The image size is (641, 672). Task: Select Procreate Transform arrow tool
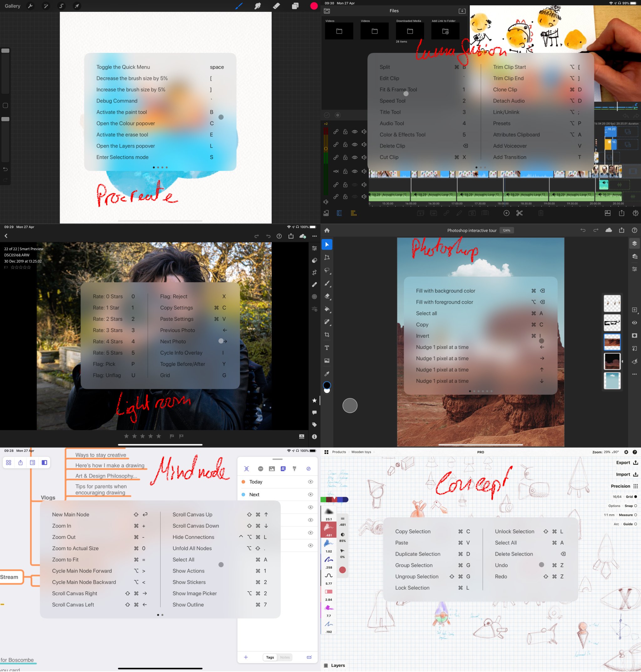pos(77,6)
